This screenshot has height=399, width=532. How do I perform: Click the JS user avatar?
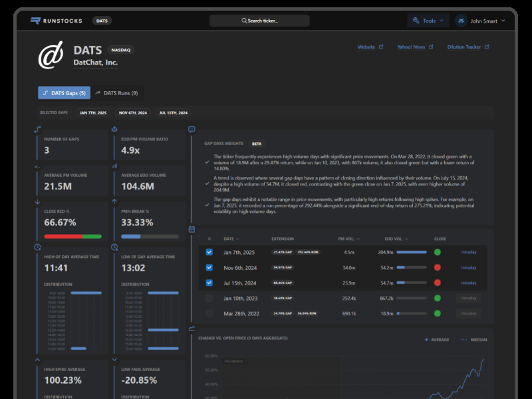coord(461,21)
